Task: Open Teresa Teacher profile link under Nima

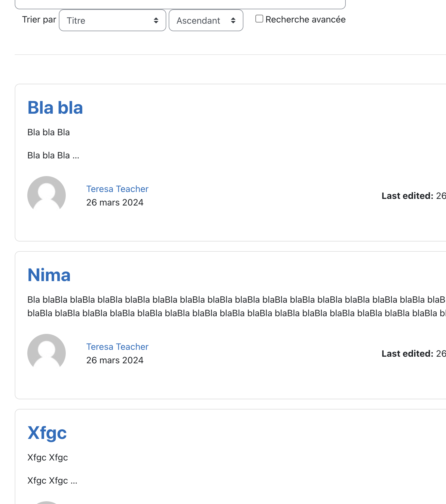Action: (x=117, y=347)
